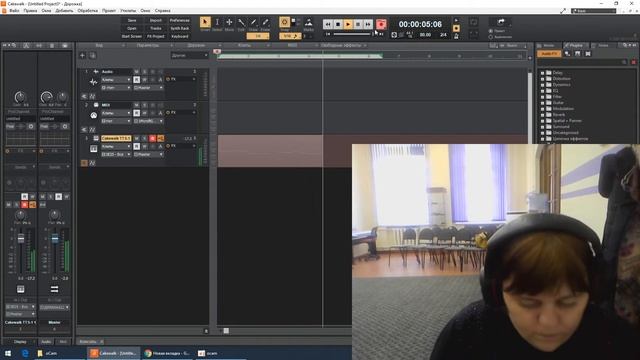Adjust Master channel volume fader
Screen dimensions: 640x360
click(55, 238)
